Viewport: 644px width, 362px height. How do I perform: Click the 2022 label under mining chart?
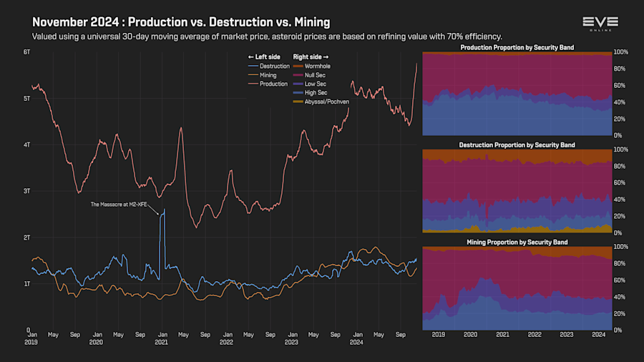click(535, 335)
